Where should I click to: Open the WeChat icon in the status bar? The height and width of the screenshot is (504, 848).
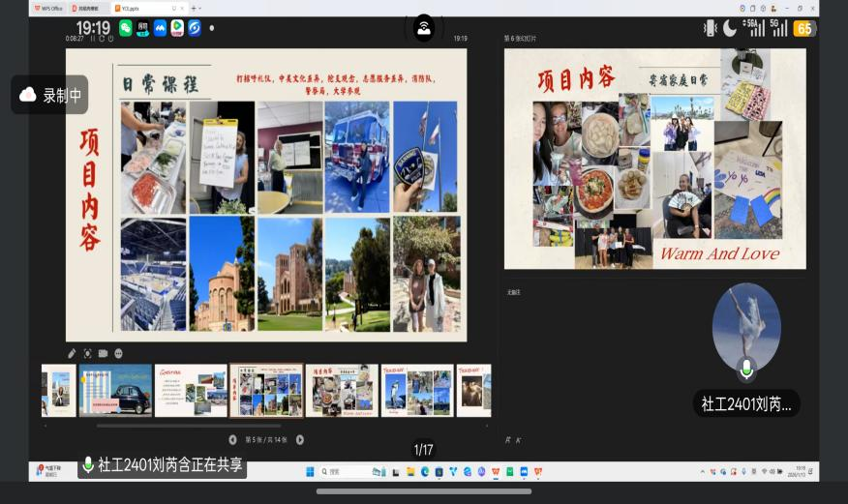coord(126,28)
